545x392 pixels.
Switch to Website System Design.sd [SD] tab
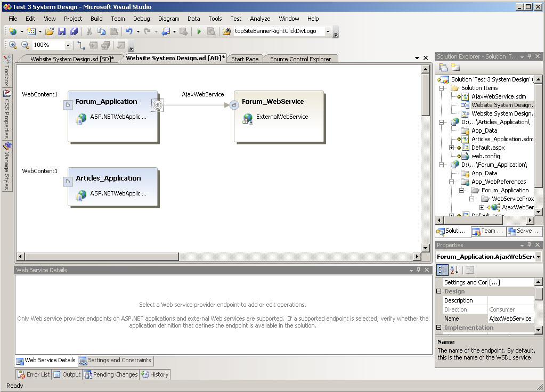click(72, 59)
